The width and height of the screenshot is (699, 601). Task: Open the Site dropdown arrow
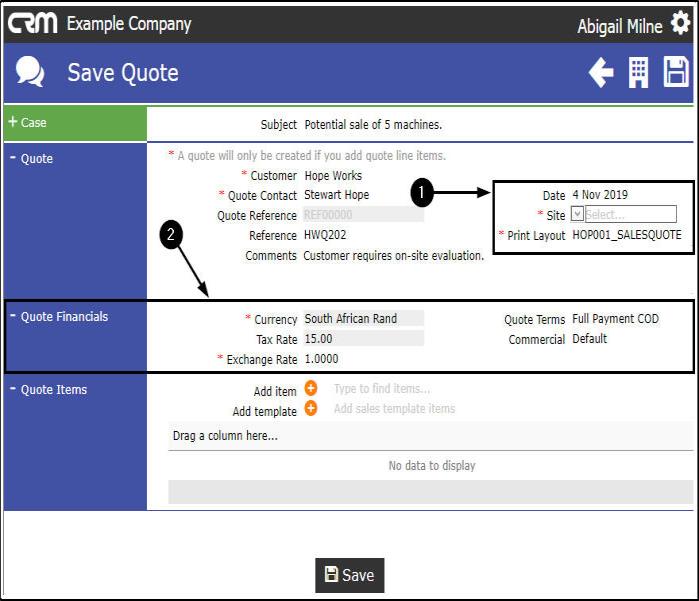tap(577, 214)
